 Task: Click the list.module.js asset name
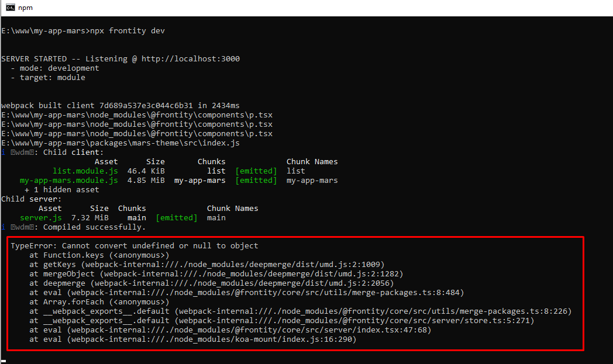click(85, 171)
